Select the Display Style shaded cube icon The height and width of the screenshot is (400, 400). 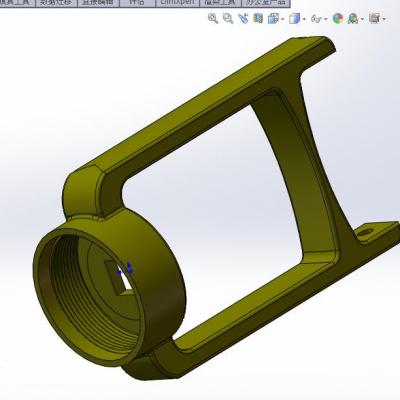coord(294,19)
